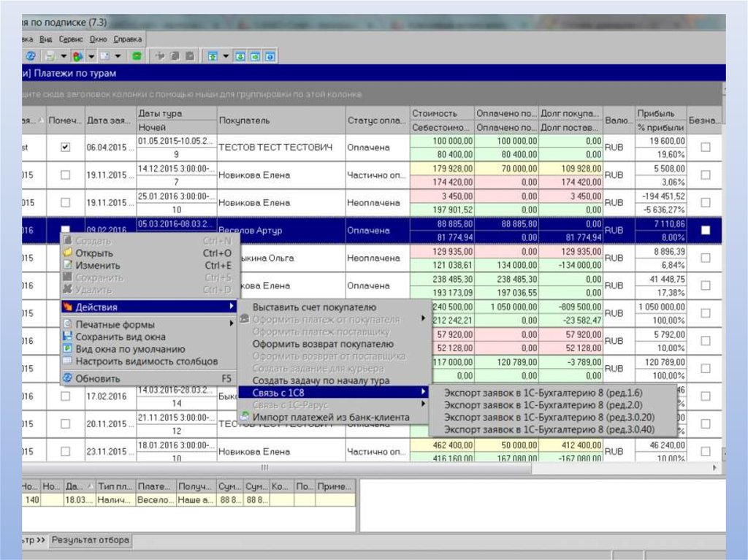Screen dimensions: 748x560
Task: Click the multicolored balls toolbar icon
Action: pyautogui.click(x=77, y=56)
